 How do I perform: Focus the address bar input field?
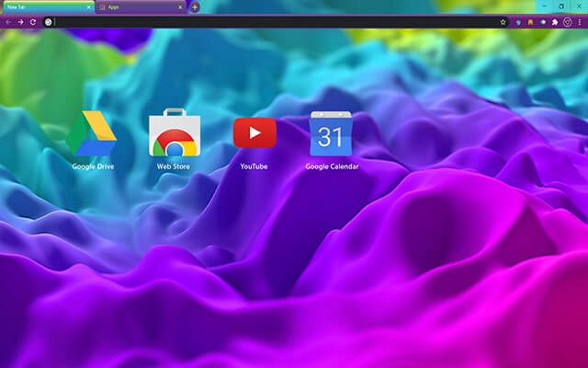276,22
